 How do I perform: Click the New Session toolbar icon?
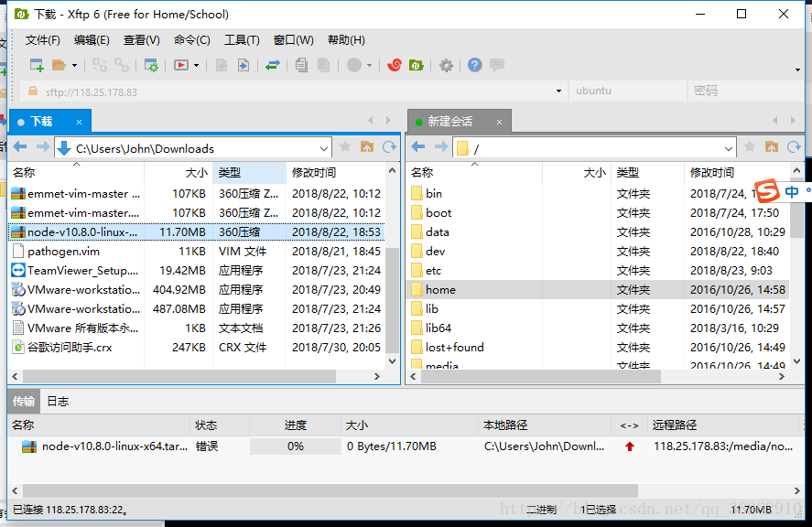(37, 65)
